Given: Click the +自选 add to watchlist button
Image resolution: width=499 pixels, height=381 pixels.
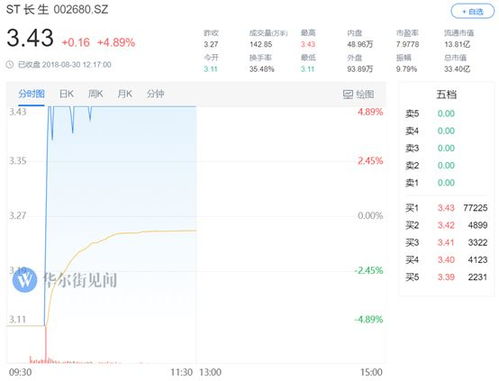Looking at the screenshot, I should (472, 12).
